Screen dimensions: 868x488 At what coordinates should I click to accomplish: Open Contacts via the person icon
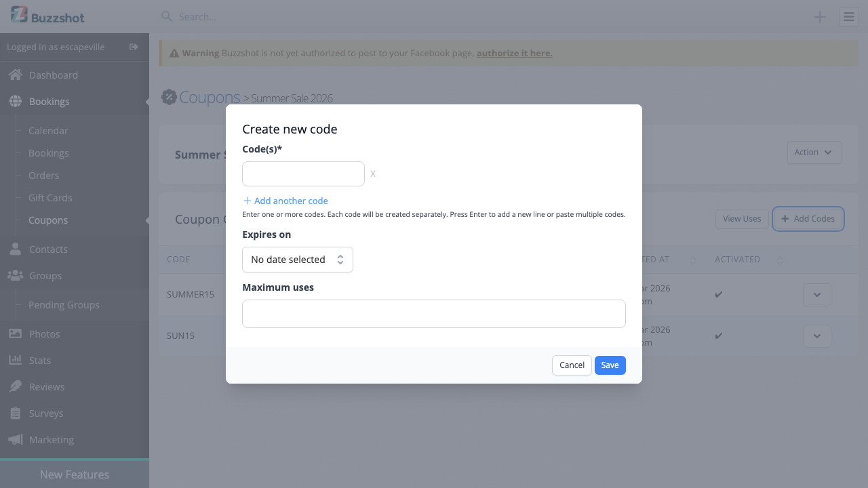[x=15, y=249]
